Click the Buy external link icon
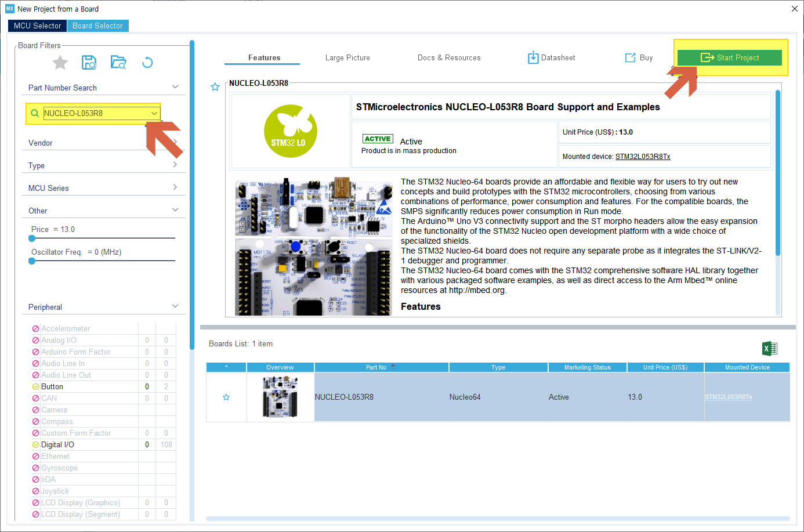Image resolution: width=804 pixels, height=532 pixels. pos(630,57)
